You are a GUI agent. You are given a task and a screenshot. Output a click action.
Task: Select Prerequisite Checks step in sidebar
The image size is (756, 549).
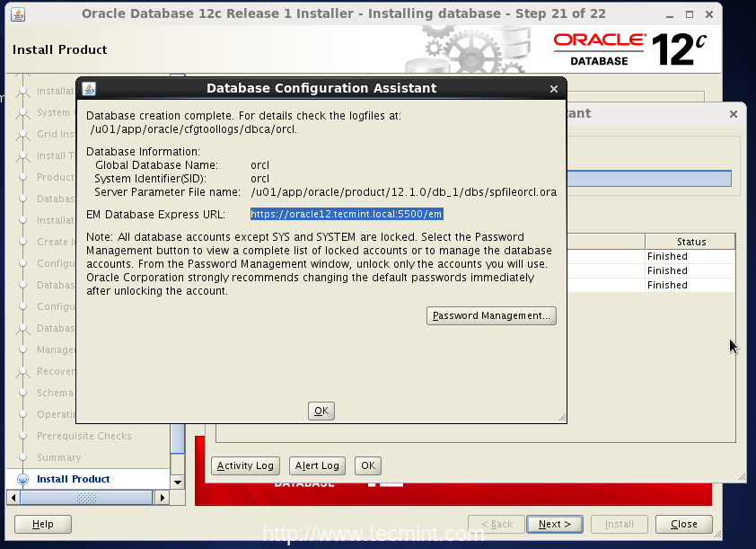[x=84, y=436]
